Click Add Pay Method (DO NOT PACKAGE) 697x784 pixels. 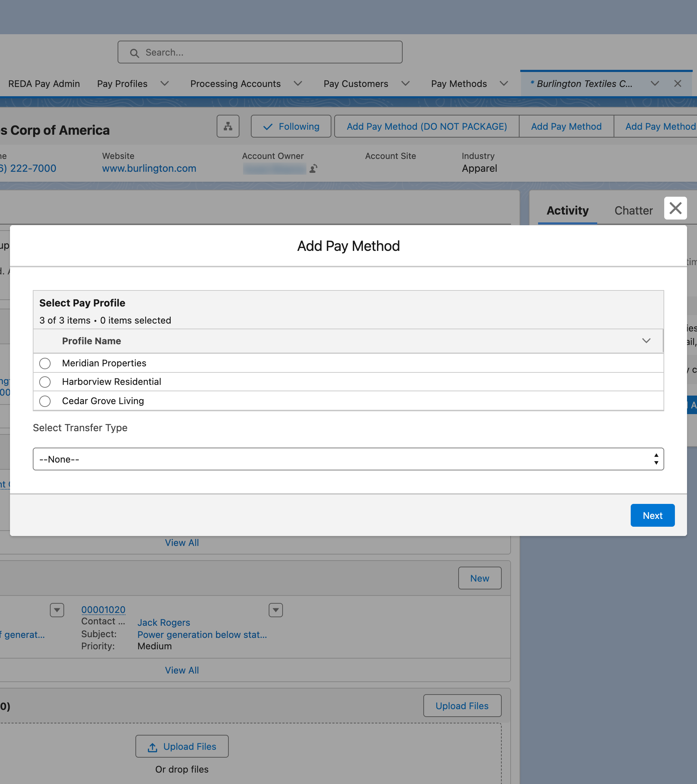pyautogui.click(x=427, y=126)
